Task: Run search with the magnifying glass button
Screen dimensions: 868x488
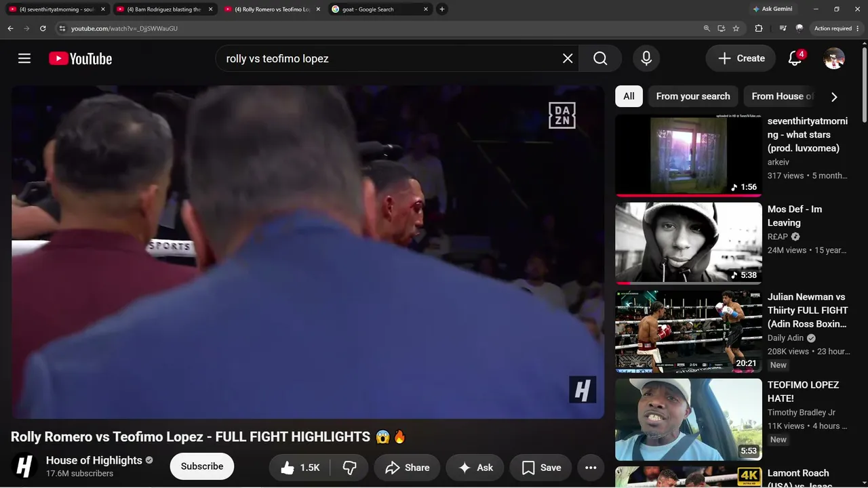Action: (x=600, y=58)
